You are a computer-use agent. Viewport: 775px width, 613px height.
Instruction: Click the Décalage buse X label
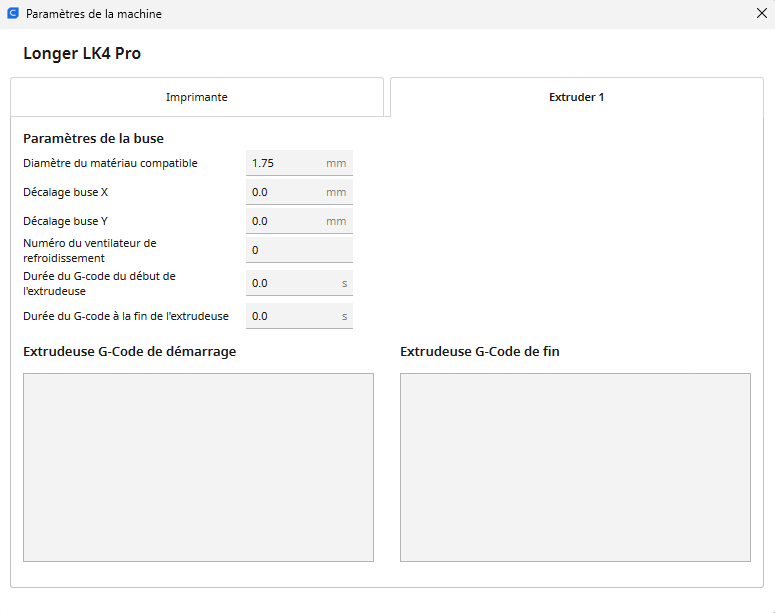65,192
